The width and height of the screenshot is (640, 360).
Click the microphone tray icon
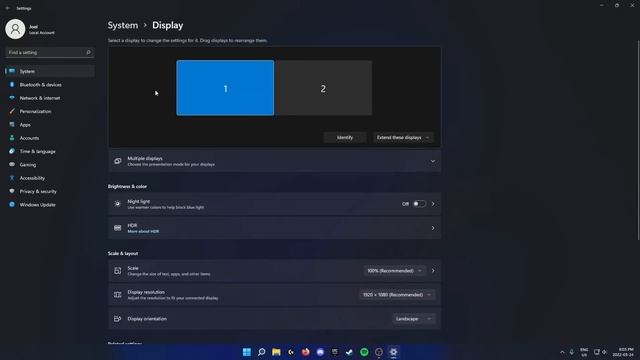[x=571, y=352]
